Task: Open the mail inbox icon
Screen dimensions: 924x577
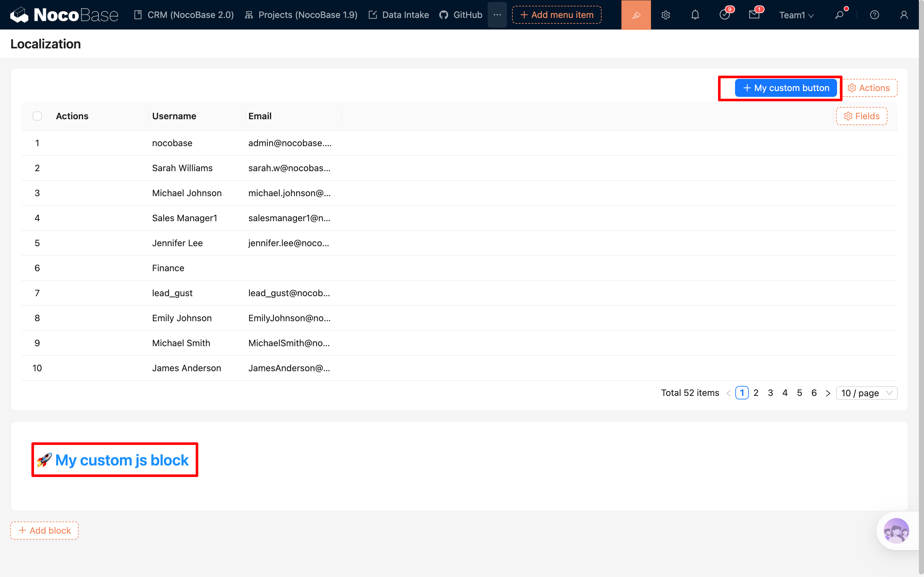Action: 754,15
